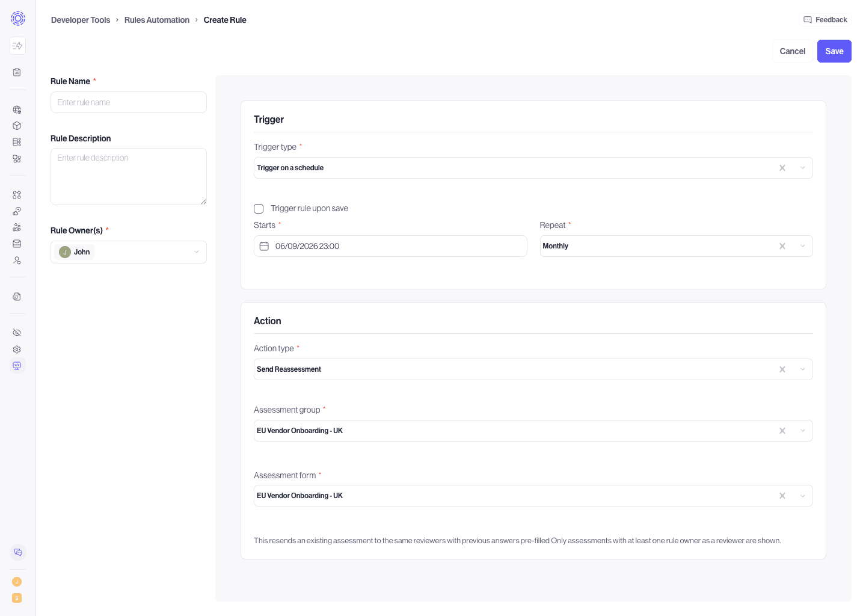Focus the Rule Description text area
The height and width of the screenshot is (616, 866).
point(129,176)
